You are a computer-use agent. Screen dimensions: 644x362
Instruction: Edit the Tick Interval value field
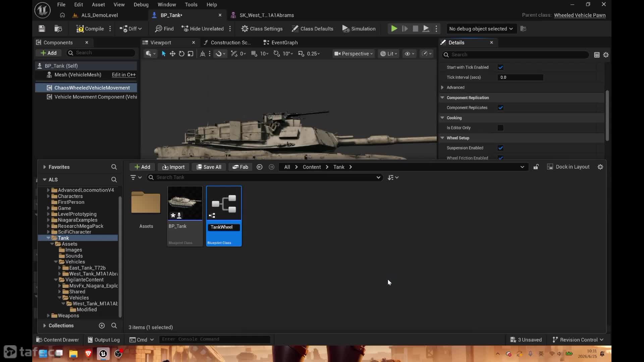[x=520, y=77]
